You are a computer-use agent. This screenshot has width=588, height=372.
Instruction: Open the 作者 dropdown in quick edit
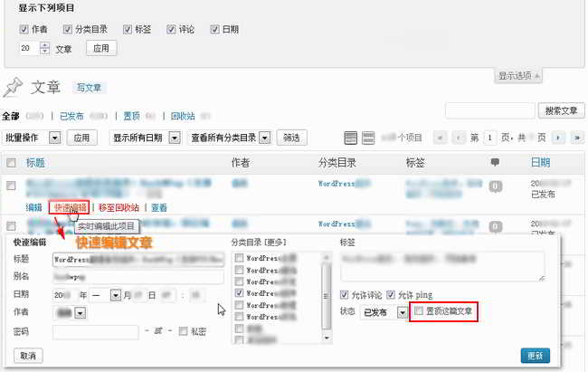(x=71, y=312)
